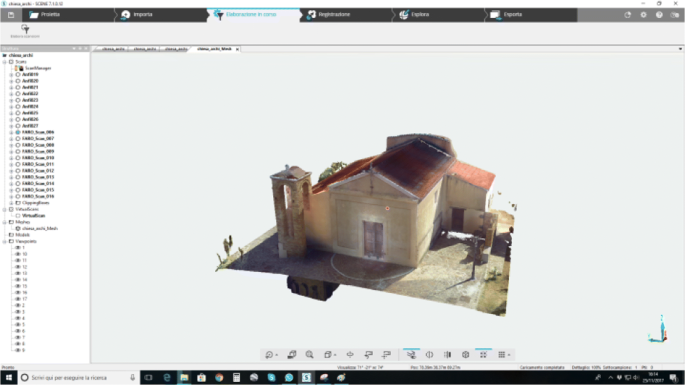Open the rotate tool dropdown arrow

tap(277, 355)
